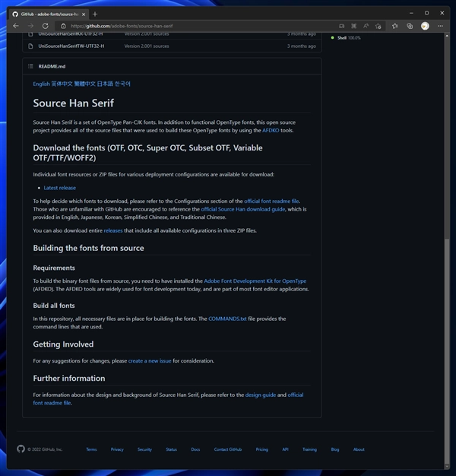The width and height of the screenshot is (456, 476).
Task: Reload the page with the refresh icon
Action: (x=45, y=26)
